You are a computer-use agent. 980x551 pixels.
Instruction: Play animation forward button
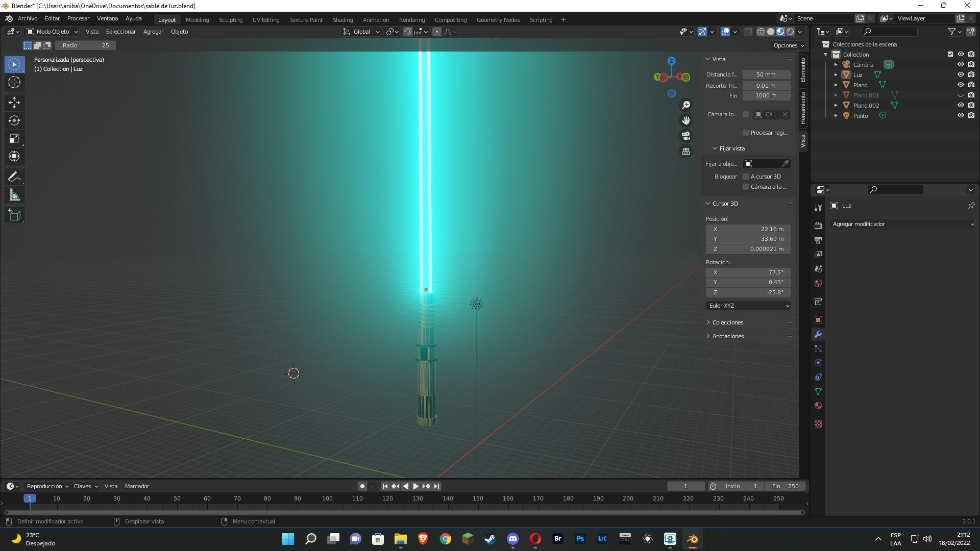click(415, 486)
